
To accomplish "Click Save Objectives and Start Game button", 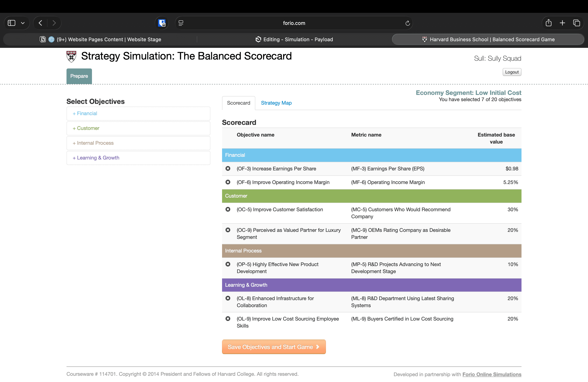I will (274, 347).
